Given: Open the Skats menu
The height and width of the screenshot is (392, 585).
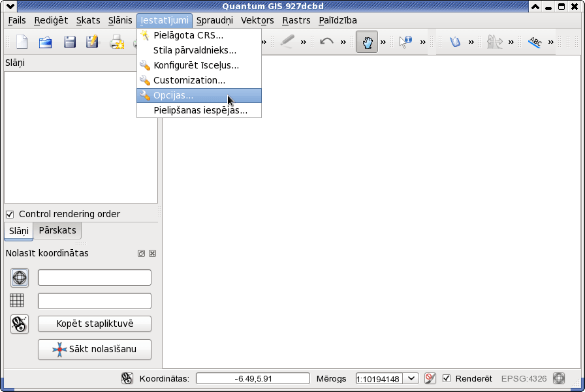Looking at the screenshot, I should 88,20.
